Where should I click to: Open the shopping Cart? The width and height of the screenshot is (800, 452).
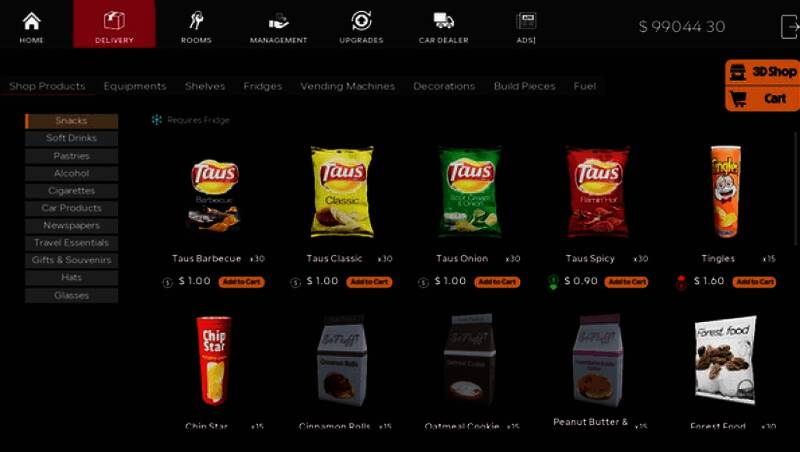tap(762, 98)
